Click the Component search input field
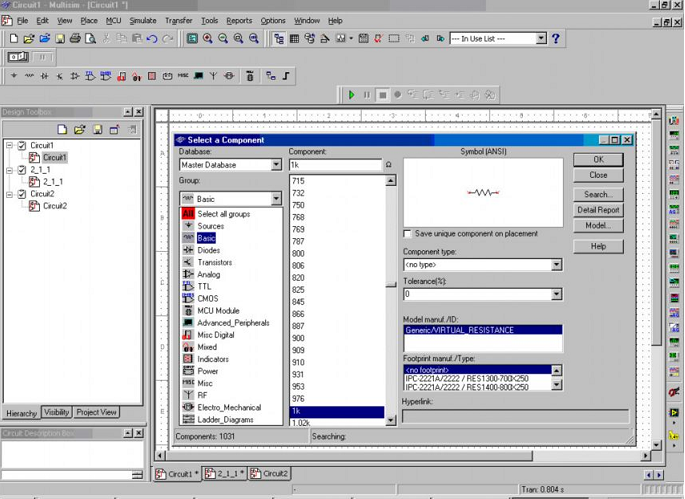 pos(335,165)
